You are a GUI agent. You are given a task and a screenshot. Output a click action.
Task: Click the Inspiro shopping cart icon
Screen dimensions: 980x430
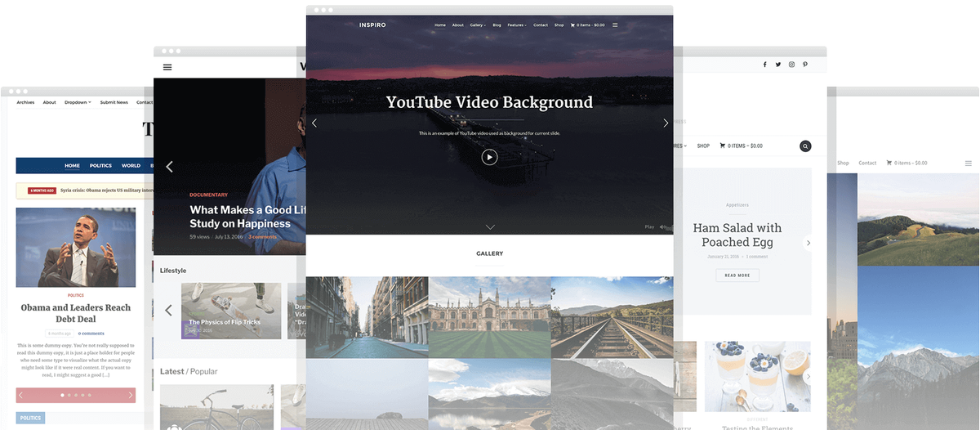click(572, 25)
